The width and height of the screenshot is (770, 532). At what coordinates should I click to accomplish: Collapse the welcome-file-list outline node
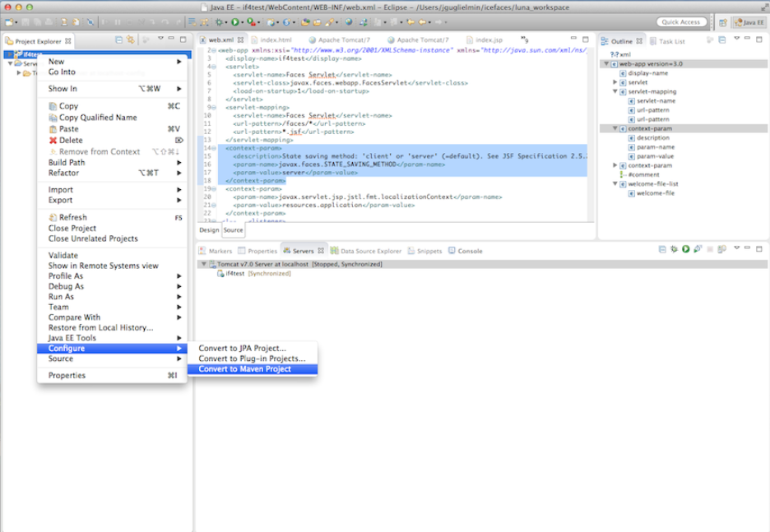tap(615, 184)
